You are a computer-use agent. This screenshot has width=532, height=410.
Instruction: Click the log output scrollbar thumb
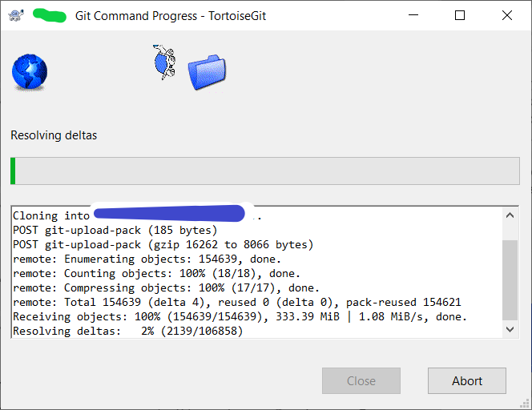(x=510, y=280)
